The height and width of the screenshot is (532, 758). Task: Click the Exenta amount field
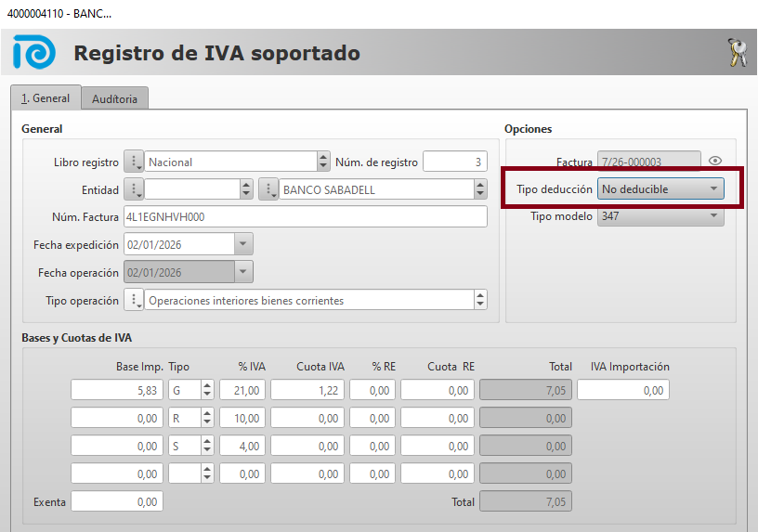point(117,501)
